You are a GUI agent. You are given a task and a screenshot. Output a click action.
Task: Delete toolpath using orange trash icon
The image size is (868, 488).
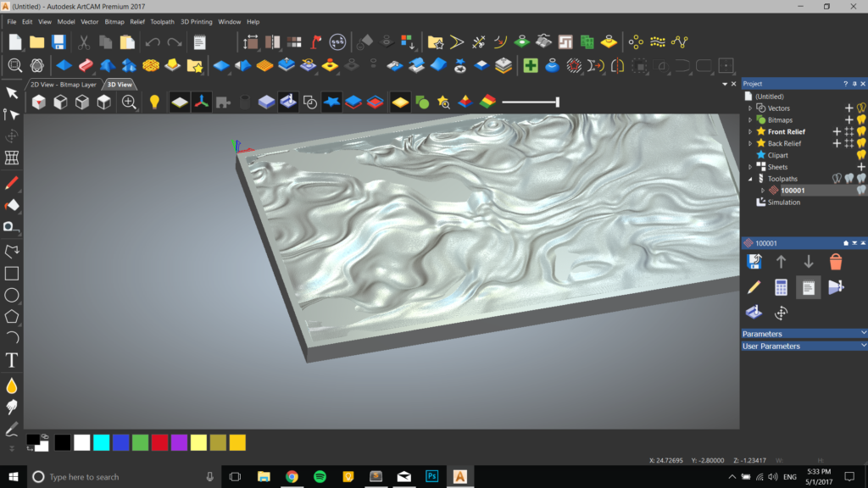[x=836, y=263]
